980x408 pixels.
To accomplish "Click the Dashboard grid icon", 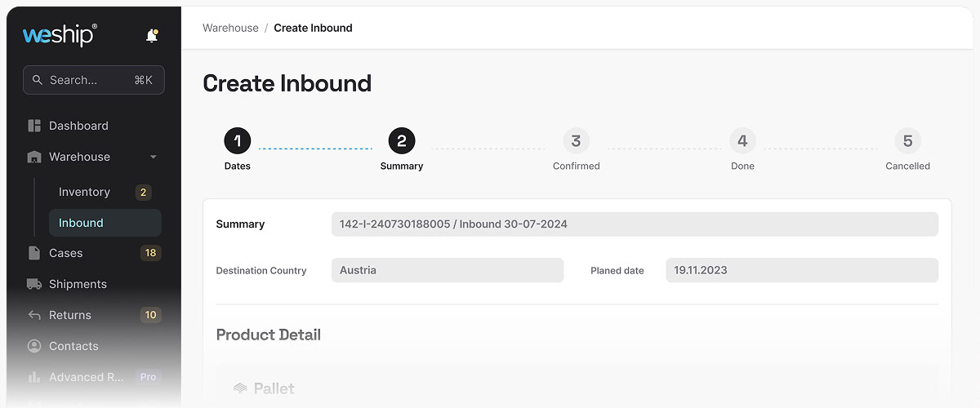I will (34, 126).
